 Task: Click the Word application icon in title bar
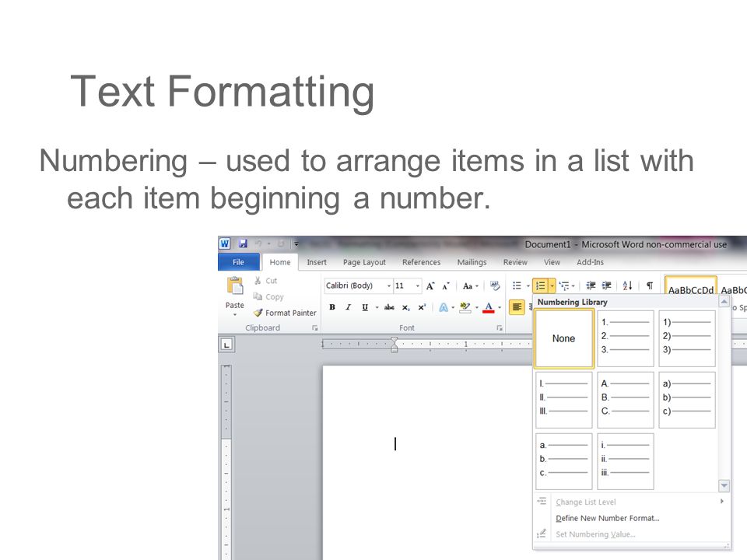pyautogui.click(x=224, y=243)
